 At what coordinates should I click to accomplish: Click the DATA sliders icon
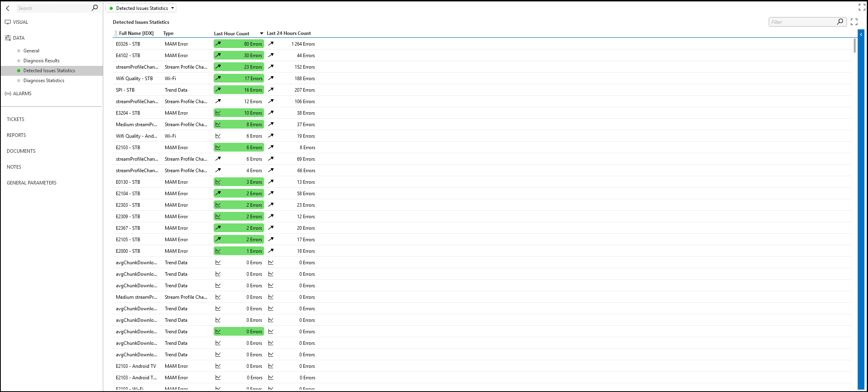click(8, 38)
